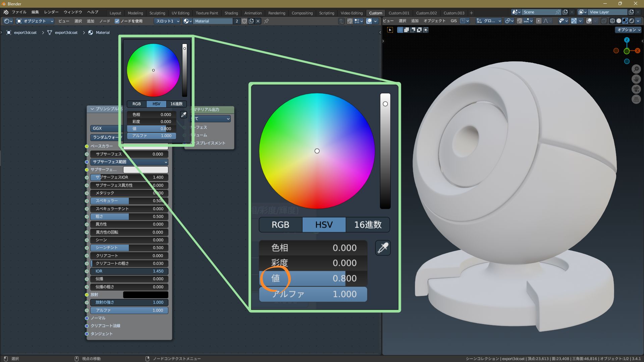Click the 放射 black color swatch

point(146,295)
